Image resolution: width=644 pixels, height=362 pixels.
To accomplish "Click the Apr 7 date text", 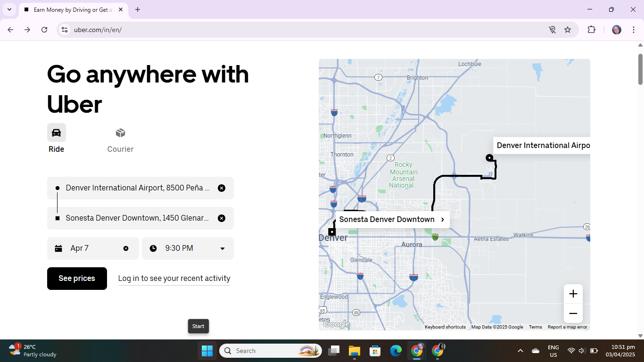I will pyautogui.click(x=80, y=248).
